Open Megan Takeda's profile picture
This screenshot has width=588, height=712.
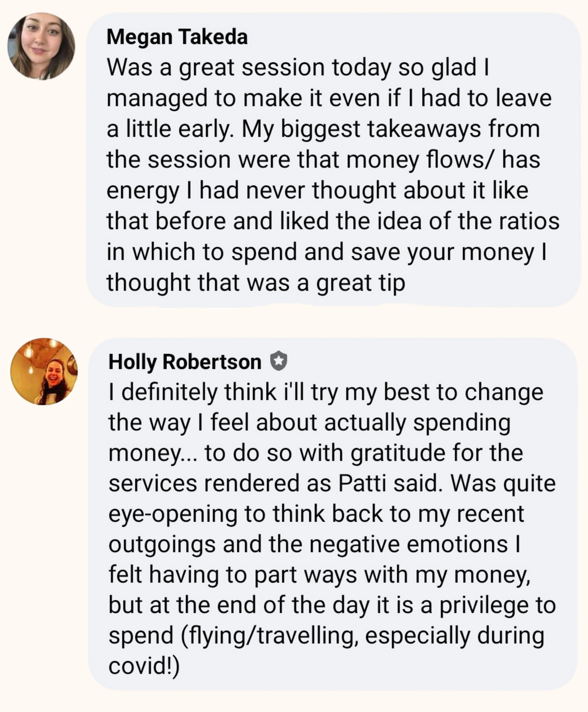click(x=42, y=46)
